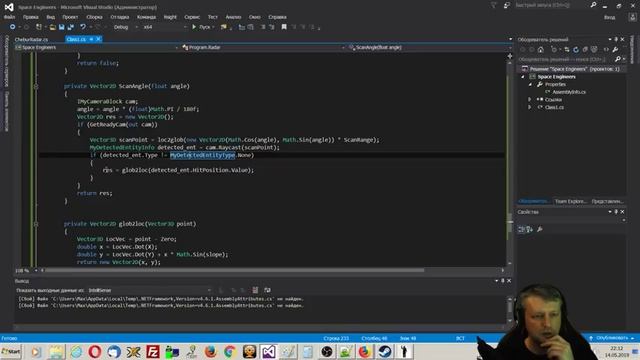Open the Файл menu
This screenshot has width=640, height=360.
9,17
